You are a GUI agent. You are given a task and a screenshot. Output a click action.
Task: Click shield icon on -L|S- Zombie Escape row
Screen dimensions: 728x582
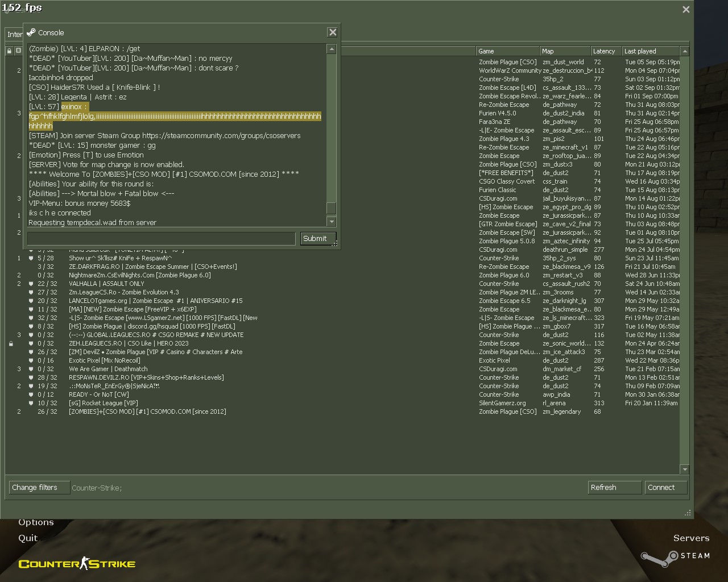(x=32, y=318)
